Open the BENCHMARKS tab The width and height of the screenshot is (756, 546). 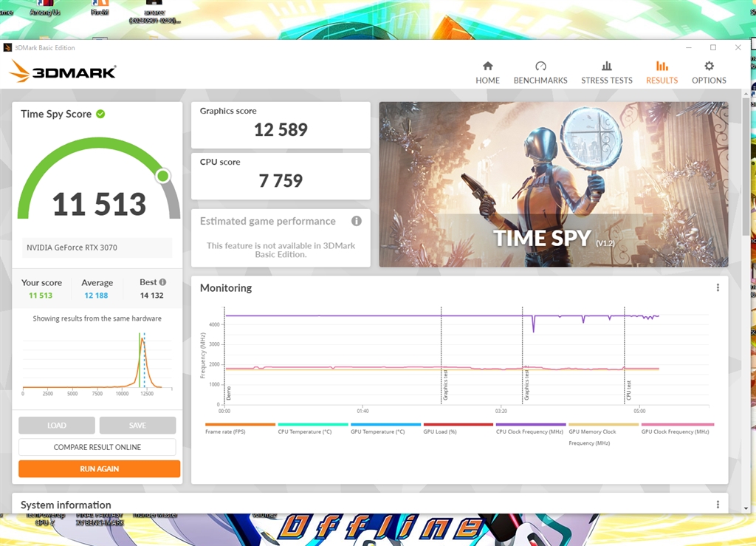point(540,73)
